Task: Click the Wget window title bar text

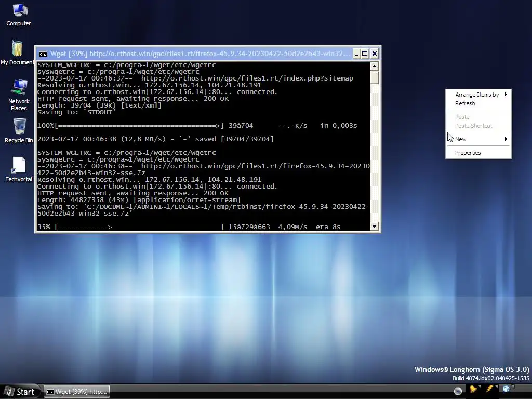Action: (x=200, y=54)
